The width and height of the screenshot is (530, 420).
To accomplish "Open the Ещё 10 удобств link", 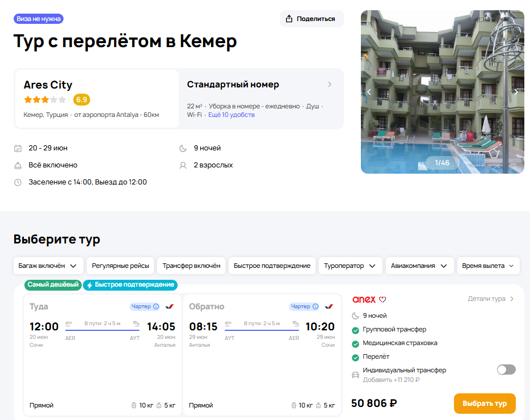I will (x=232, y=115).
